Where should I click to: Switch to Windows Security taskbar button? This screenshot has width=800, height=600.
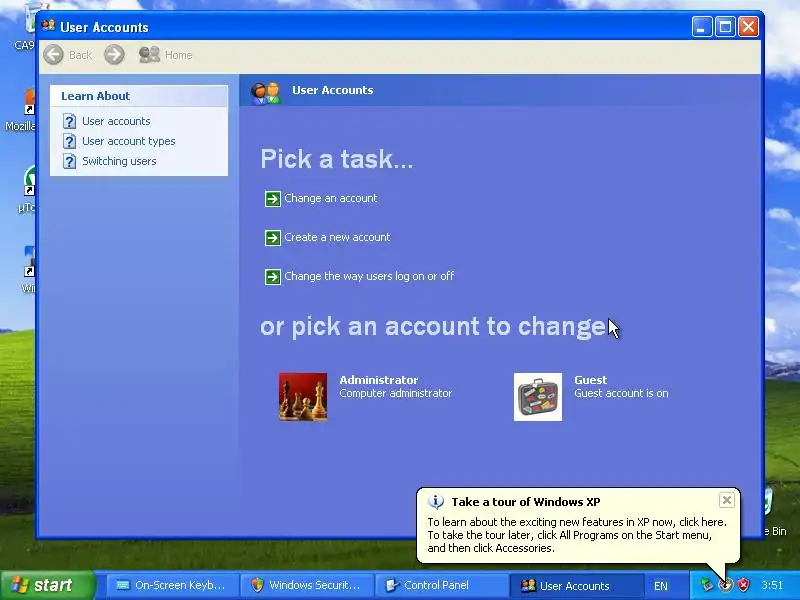(x=307, y=585)
